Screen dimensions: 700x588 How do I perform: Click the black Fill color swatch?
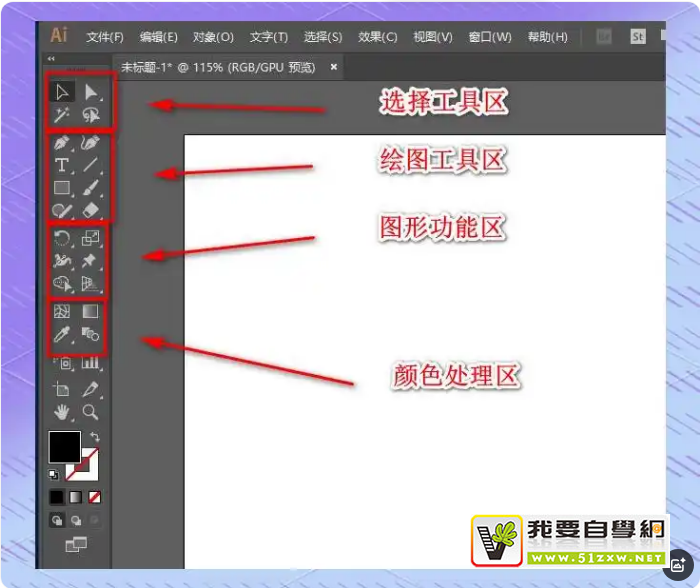click(65, 447)
